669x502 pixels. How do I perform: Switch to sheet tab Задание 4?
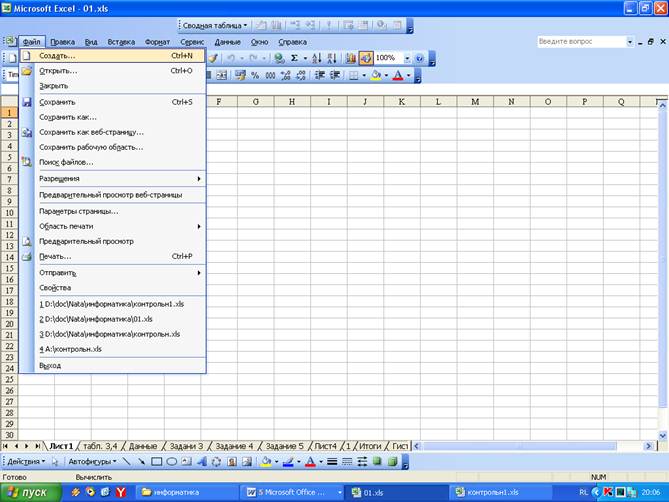234,446
